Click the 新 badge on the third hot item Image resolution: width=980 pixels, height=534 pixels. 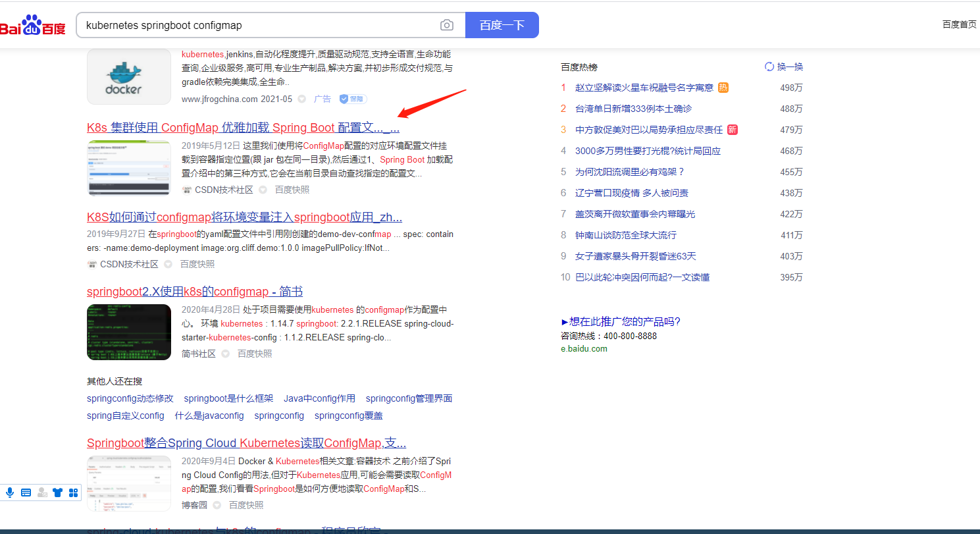pyautogui.click(x=733, y=130)
